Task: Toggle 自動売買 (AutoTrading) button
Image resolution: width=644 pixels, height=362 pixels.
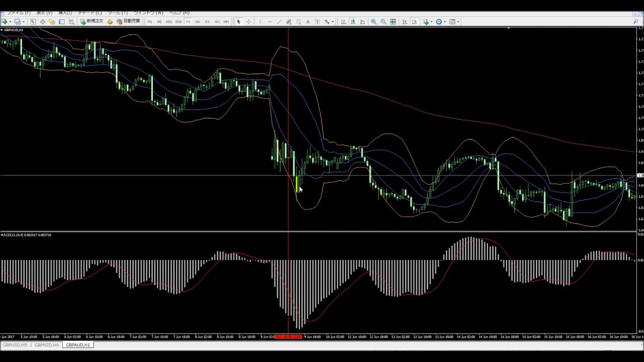Action: (128, 22)
